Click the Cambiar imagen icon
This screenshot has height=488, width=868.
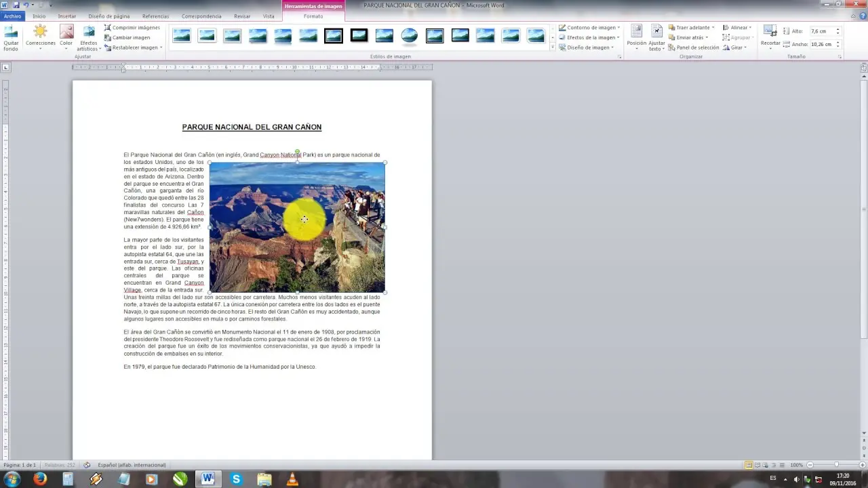[x=108, y=37]
